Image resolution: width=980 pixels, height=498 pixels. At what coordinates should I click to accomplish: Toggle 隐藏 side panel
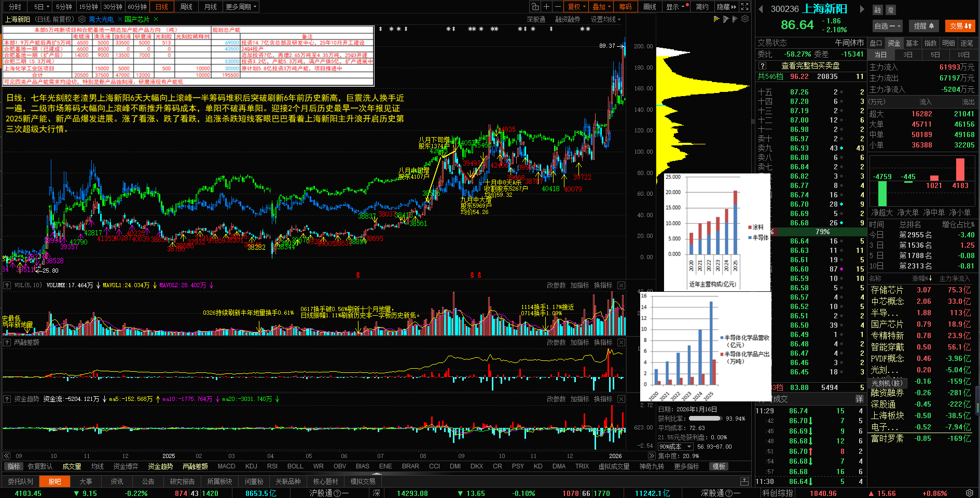726,7
